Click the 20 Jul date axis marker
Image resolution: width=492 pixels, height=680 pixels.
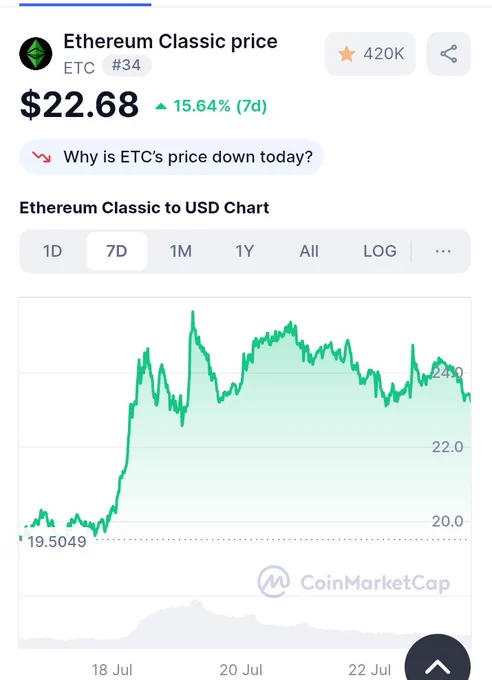tap(241, 670)
